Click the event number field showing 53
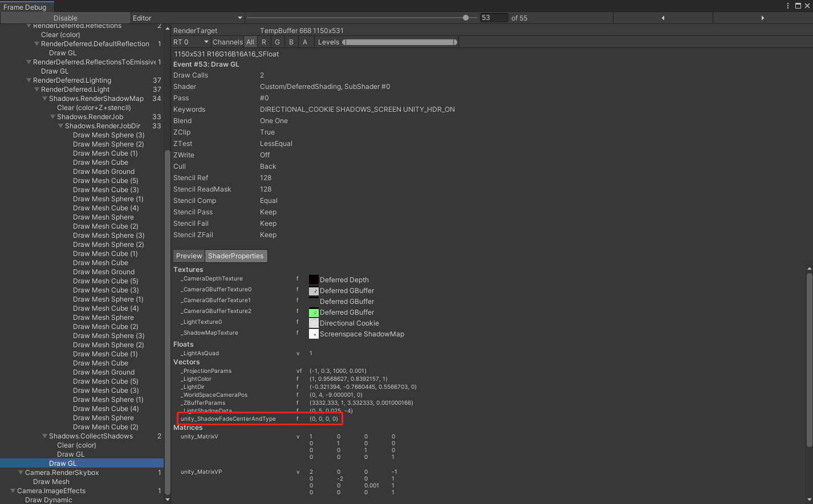 tap(494, 18)
